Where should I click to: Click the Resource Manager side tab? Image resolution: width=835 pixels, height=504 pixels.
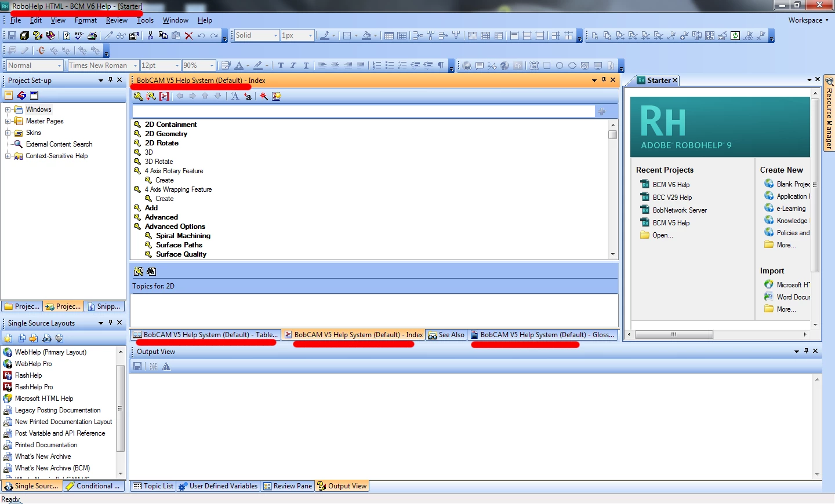[829, 114]
